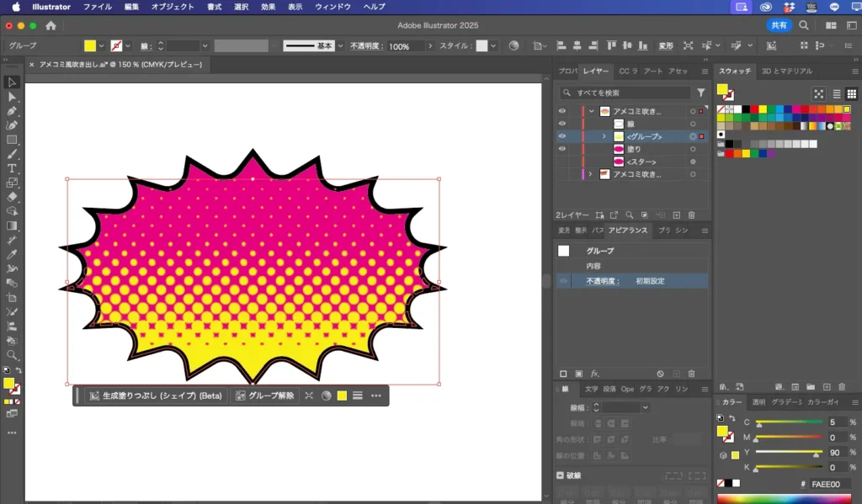Choose the Eyedropper tool
The height and width of the screenshot is (504, 862).
(x=12, y=254)
